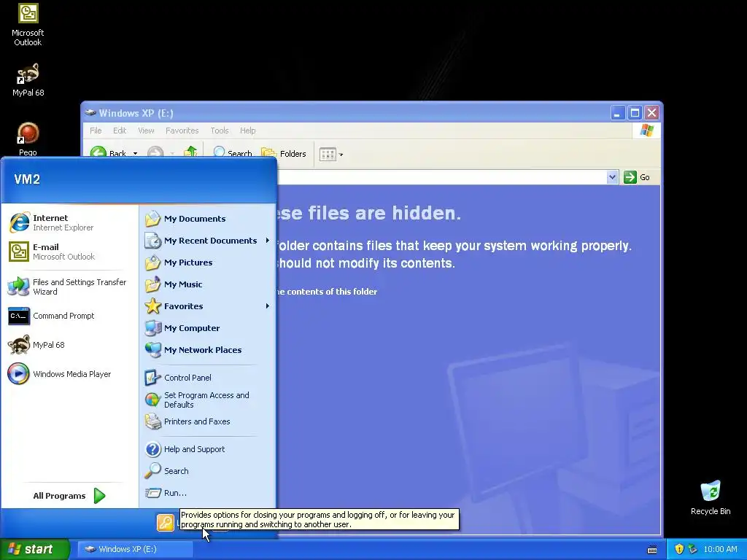Image resolution: width=747 pixels, height=560 pixels.
Task: Toggle the Folders pane button
Action: (284, 153)
